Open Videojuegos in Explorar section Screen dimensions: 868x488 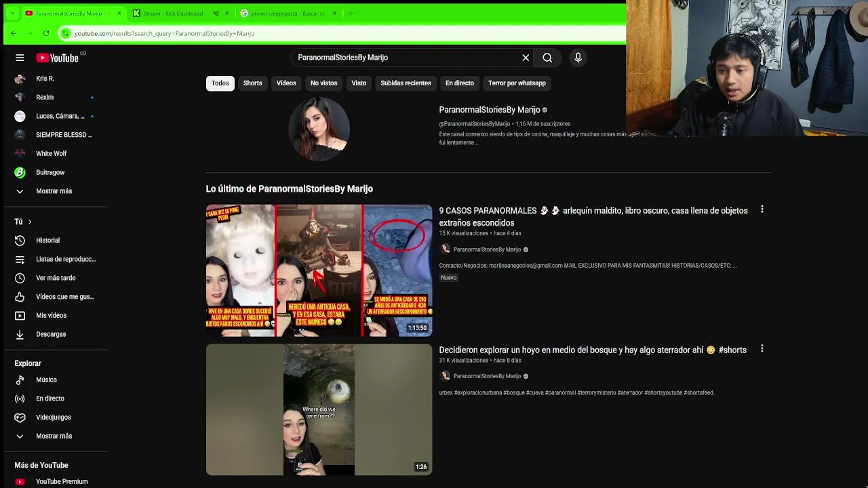[x=54, y=418]
